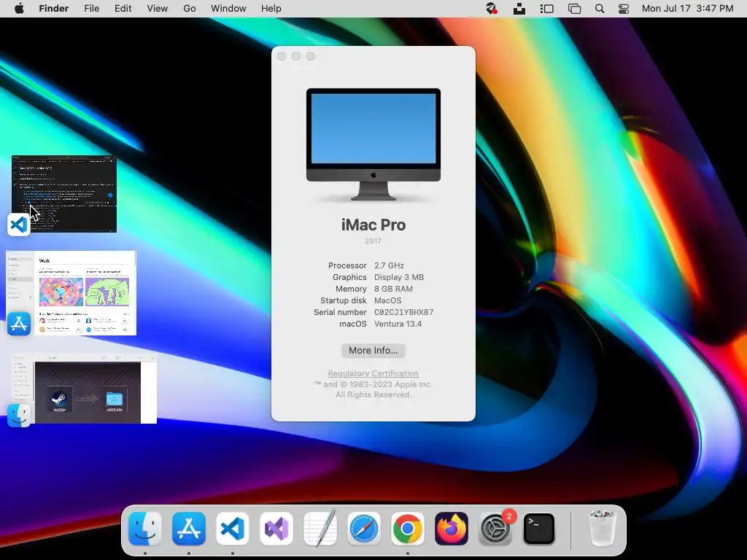The width and height of the screenshot is (747, 560).
Task: Open the View menu
Action: (158, 9)
